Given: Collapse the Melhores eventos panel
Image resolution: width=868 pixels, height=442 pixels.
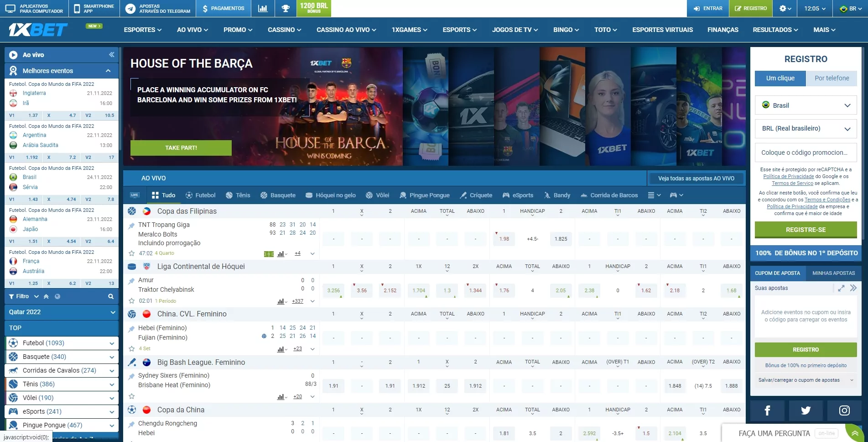Looking at the screenshot, I should [x=108, y=71].
